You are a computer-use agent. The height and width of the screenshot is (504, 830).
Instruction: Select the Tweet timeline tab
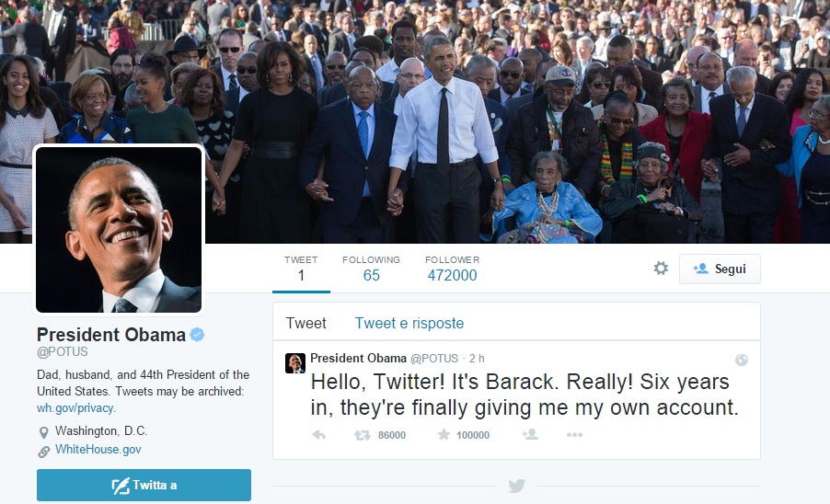click(x=305, y=323)
